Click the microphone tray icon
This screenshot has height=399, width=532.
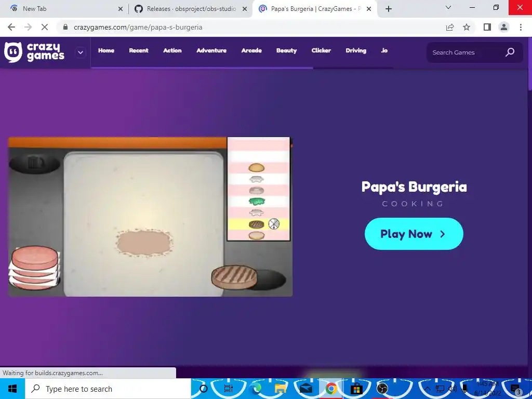(464, 389)
